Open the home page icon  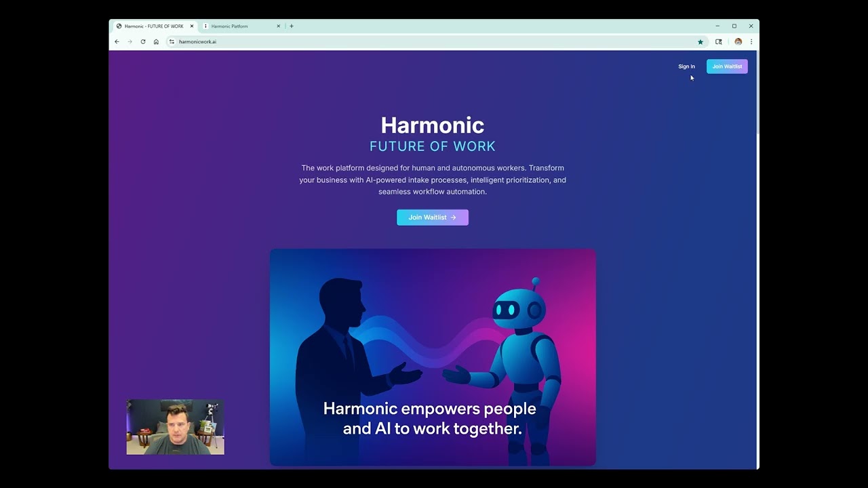[156, 41]
